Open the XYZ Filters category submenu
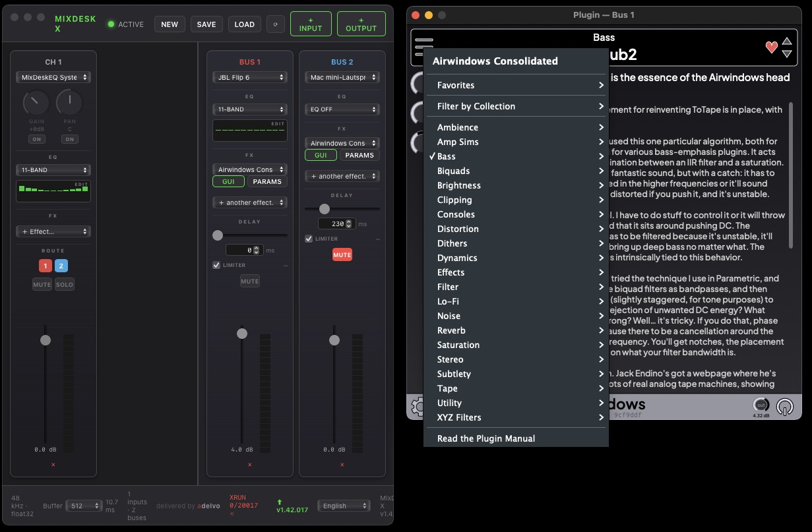 (x=516, y=417)
